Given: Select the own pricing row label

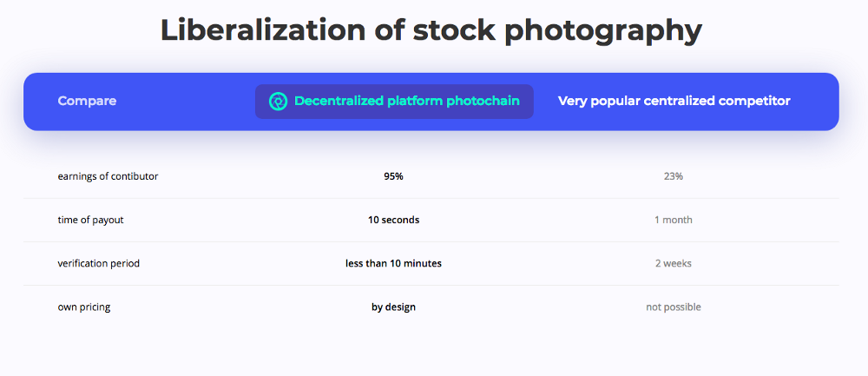Looking at the screenshot, I should point(84,307).
